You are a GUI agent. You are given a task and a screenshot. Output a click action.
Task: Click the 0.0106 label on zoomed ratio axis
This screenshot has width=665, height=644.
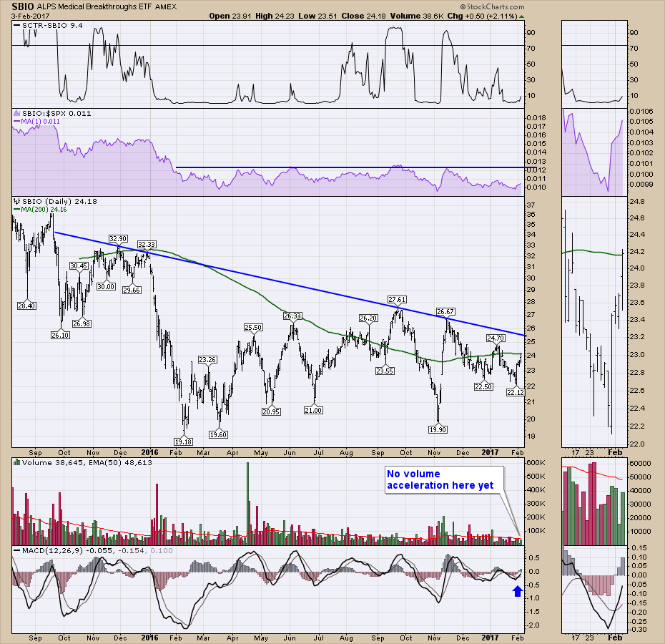641,112
